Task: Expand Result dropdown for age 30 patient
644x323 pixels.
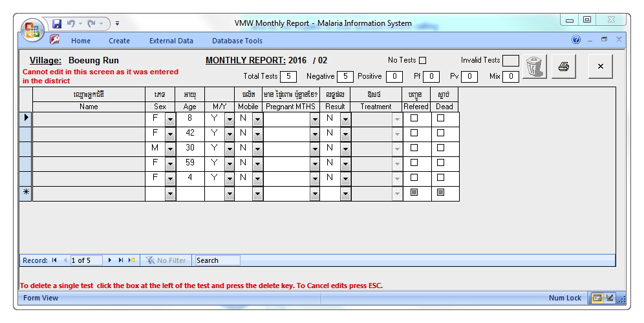Action: coord(345,149)
